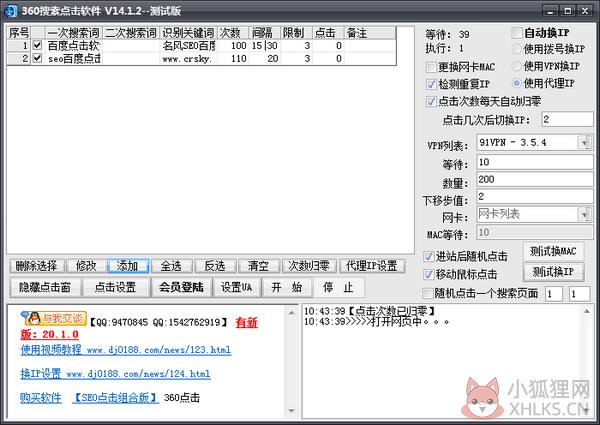Click the 测试换IP button
600x425 pixels.
pos(553,272)
